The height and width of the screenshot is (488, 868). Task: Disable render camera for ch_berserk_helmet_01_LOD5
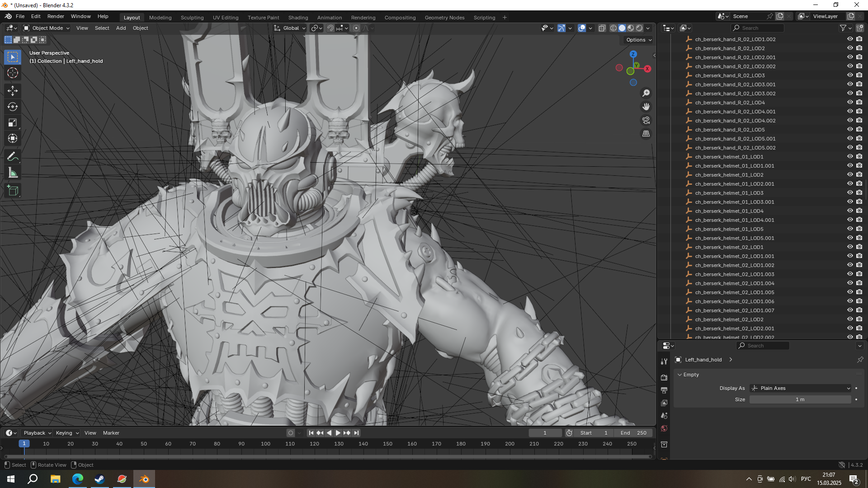click(859, 229)
